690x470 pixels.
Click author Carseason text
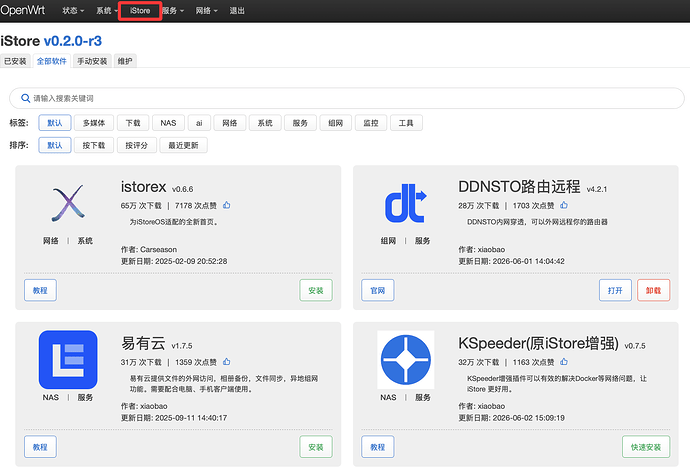158,250
